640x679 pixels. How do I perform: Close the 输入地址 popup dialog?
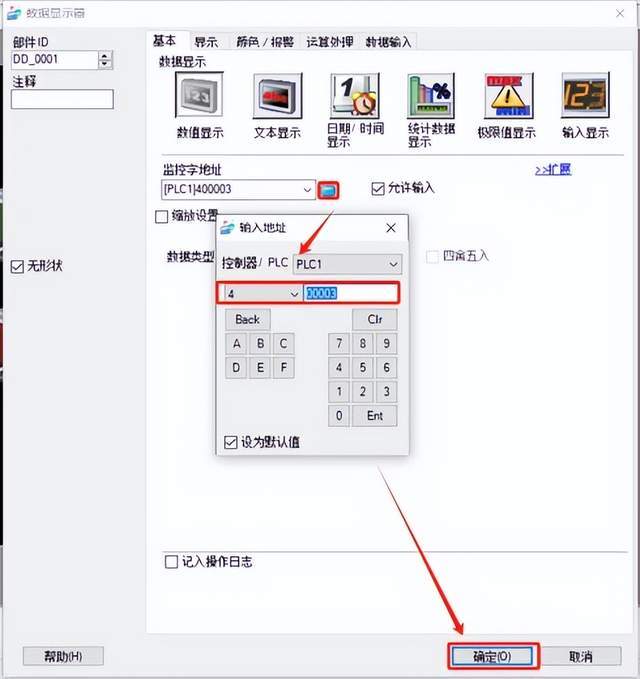[391, 228]
